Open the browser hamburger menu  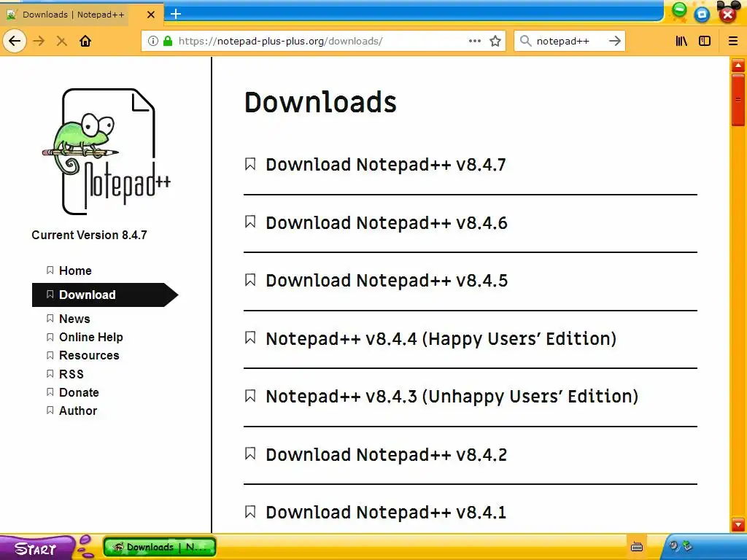(733, 41)
